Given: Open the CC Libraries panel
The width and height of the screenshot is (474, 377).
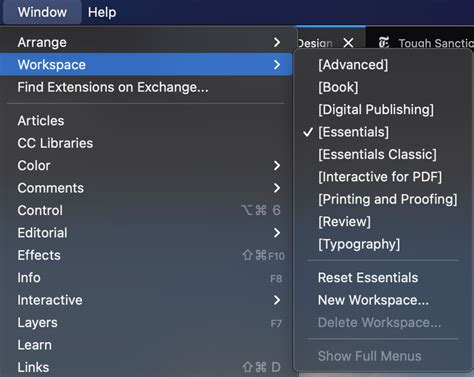Looking at the screenshot, I should (x=146, y=143).
